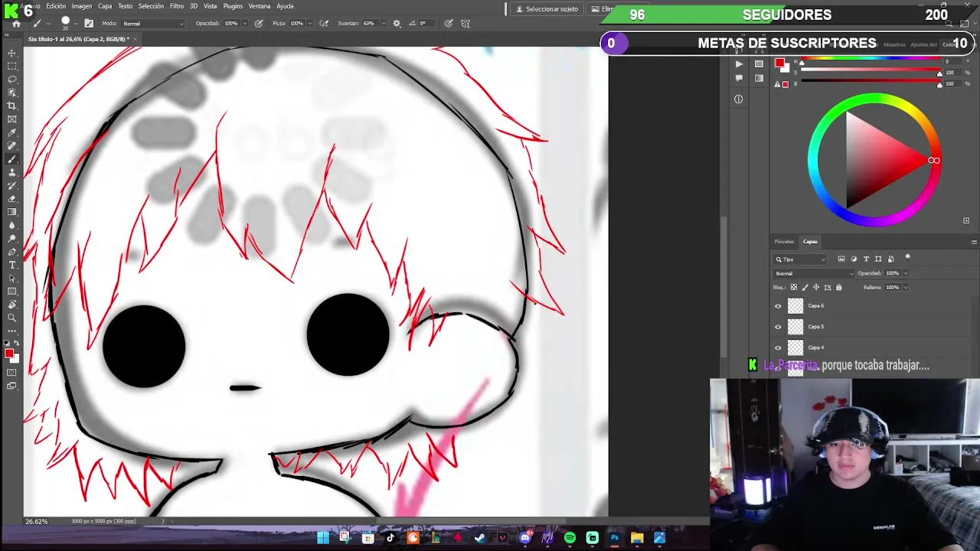Image resolution: width=980 pixels, height=551 pixels.
Task: Hide layer Capa 5
Action: tap(778, 327)
